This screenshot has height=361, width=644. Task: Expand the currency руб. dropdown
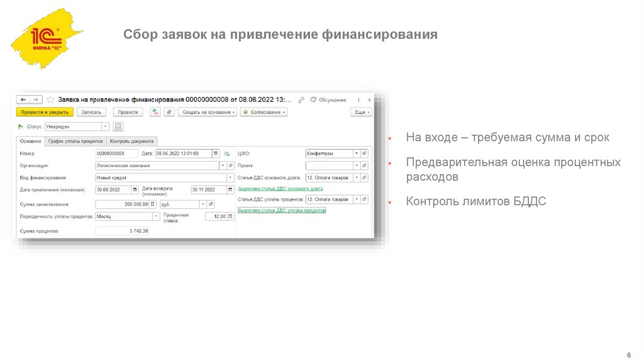(203, 204)
